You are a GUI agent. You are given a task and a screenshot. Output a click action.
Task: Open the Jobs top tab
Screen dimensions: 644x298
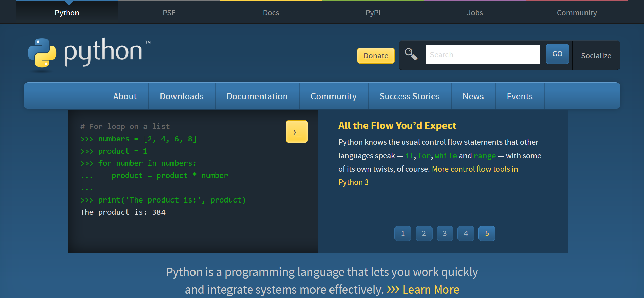(x=475, y=13)
